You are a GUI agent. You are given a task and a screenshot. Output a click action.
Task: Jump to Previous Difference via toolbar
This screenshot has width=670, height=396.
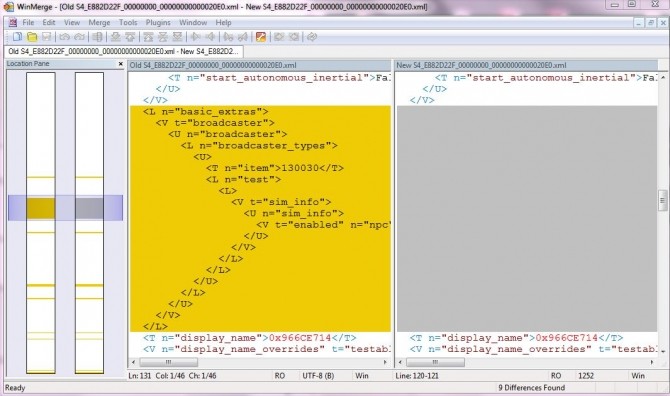130,37
